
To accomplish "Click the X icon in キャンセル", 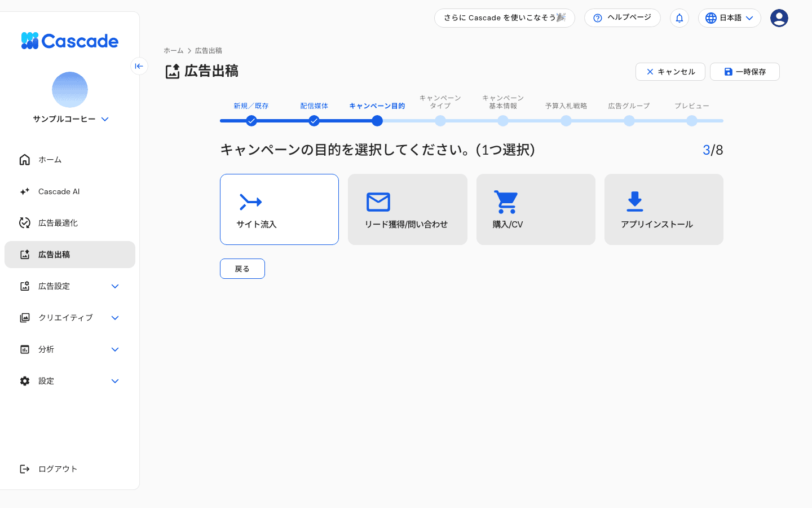I will pos(650,72).
